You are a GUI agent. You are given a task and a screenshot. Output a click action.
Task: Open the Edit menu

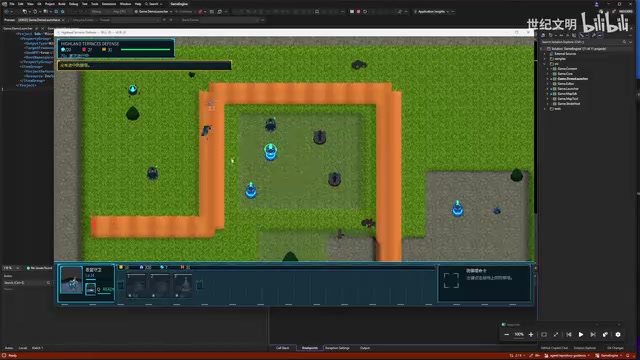coord(20,4)
